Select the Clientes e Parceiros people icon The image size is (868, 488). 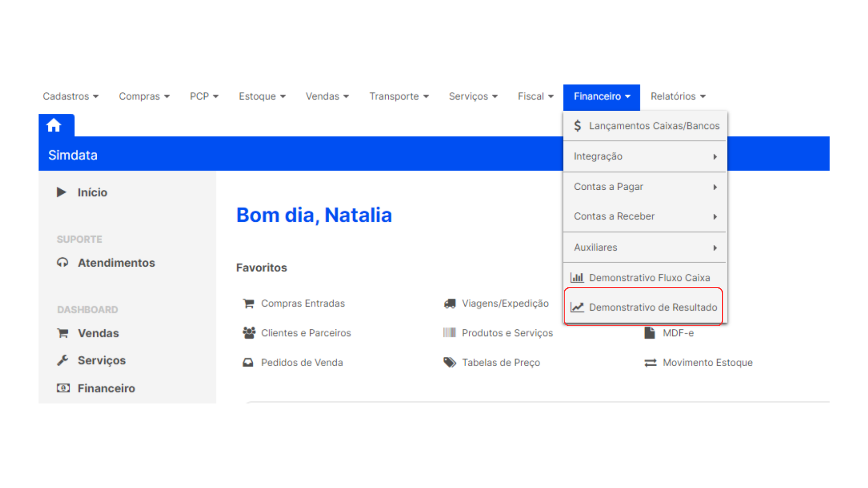(x=248, y=333)
